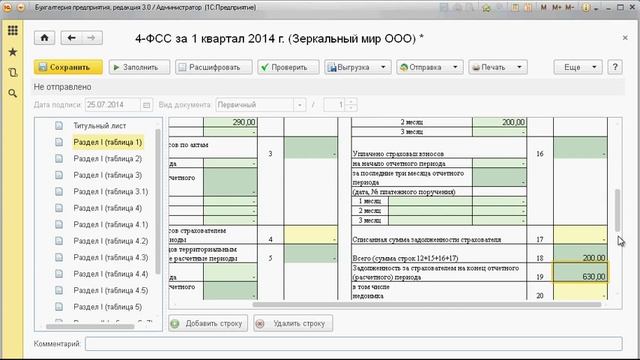Open the Выгрузка dropdown

coord(358,67)
